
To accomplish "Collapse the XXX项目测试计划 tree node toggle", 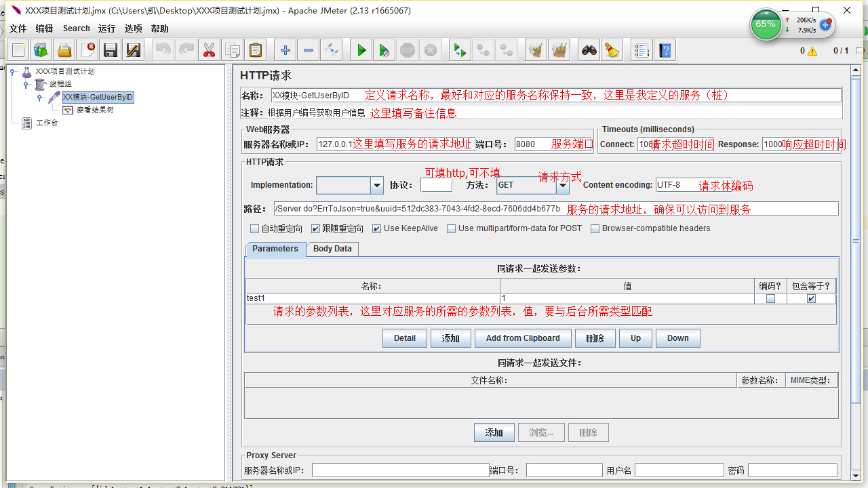I will [x=12, y=71].
